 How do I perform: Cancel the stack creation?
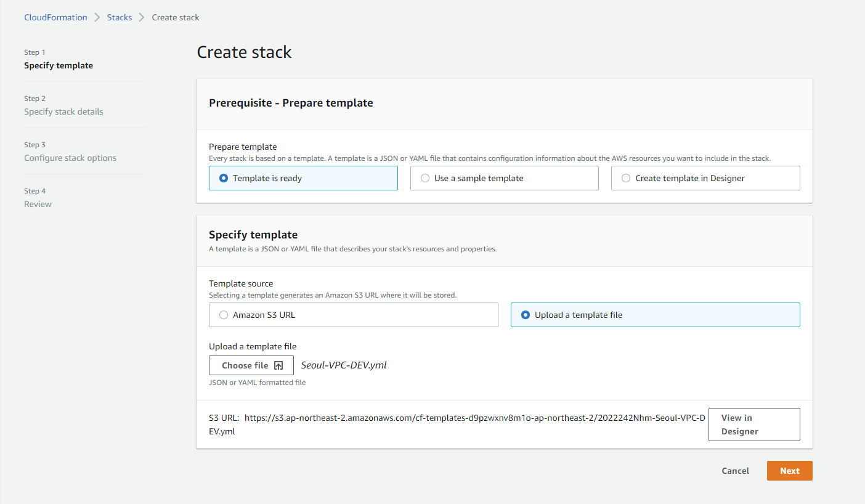736,471
